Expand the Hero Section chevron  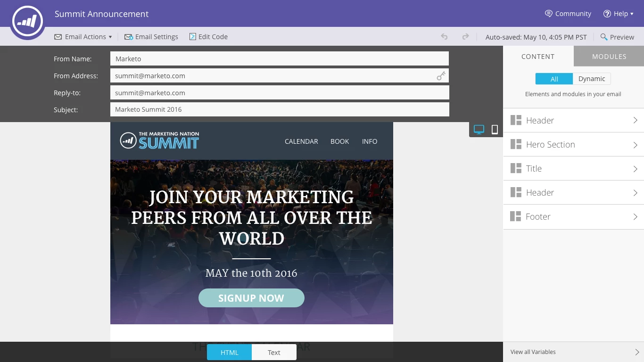pyautogui.click(x=636, y=145)
